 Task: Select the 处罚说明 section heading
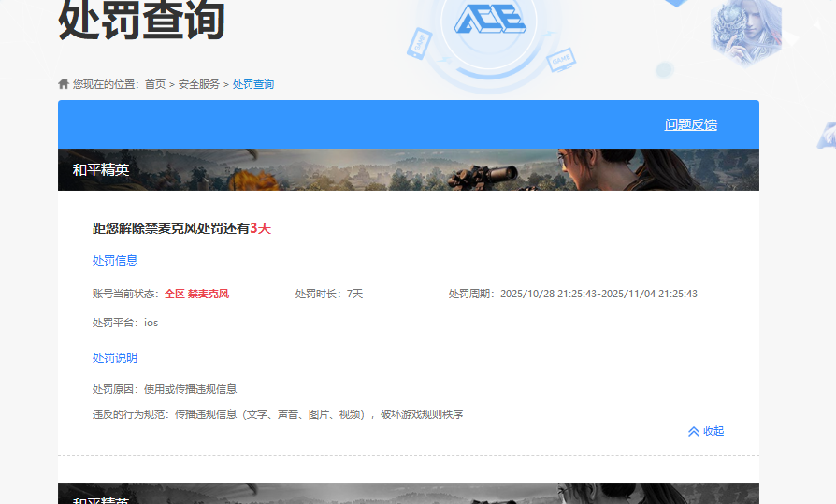click(x=115, y=357)
